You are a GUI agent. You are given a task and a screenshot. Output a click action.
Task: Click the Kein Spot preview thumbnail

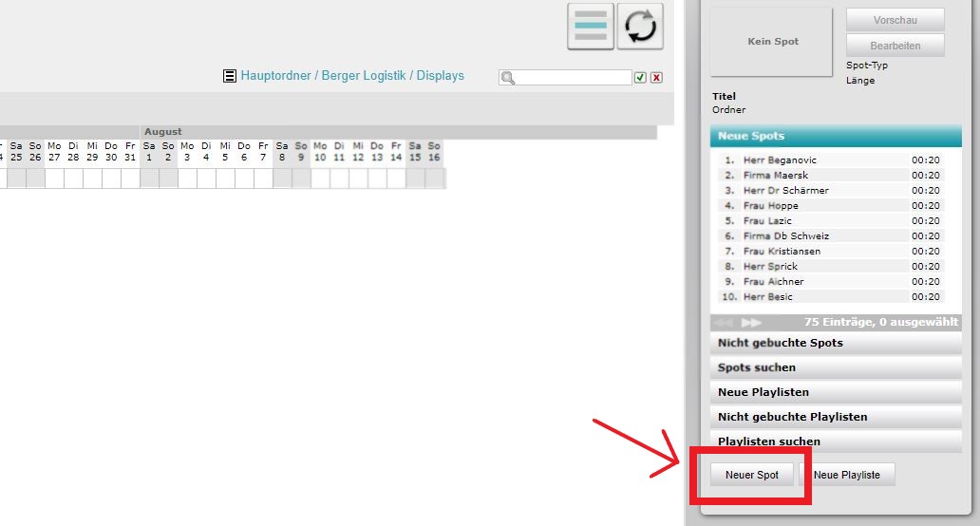pyautogui.click(x=771, y=41)
